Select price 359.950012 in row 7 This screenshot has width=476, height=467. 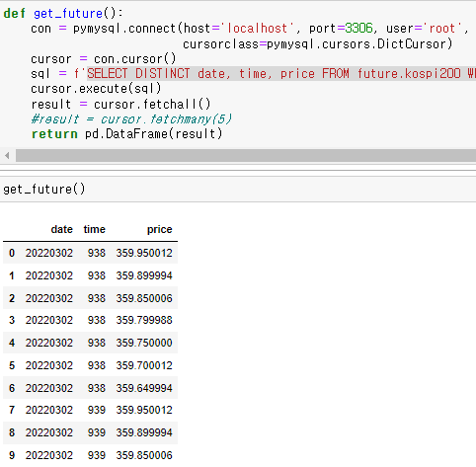pos(144,410)
